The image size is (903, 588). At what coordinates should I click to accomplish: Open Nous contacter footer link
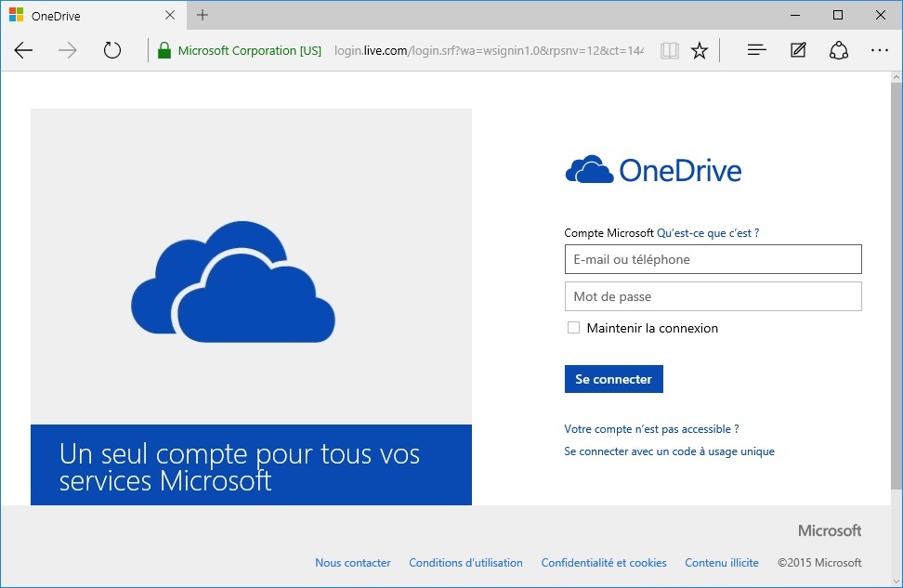pos(352,563)
